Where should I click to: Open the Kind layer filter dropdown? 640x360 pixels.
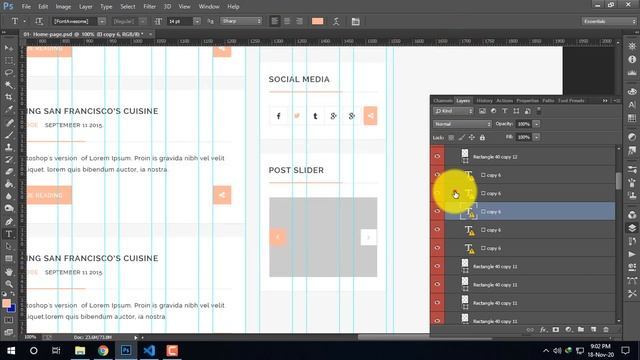453,111
